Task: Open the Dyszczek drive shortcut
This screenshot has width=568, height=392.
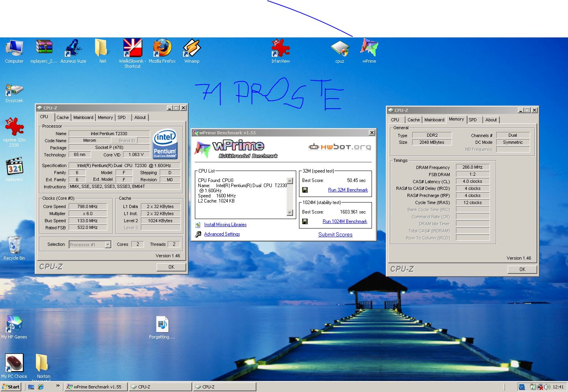Action: click(14, 90)
